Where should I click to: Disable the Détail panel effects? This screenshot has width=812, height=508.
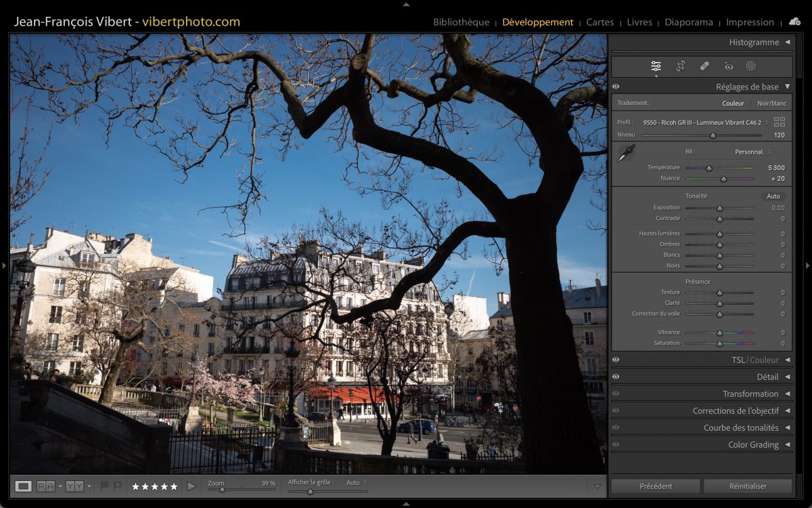[x=616, y=377]
